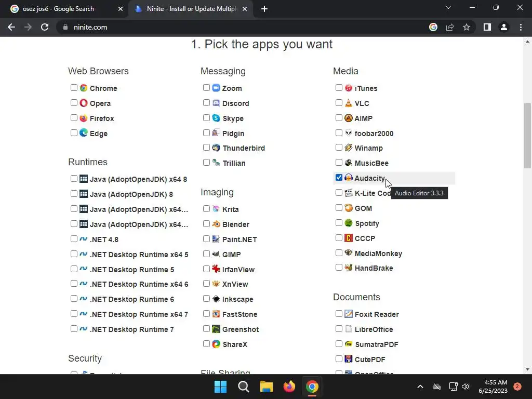Open File Explorer from the taskbar
The image size is (532, 399).
[267, 387]
